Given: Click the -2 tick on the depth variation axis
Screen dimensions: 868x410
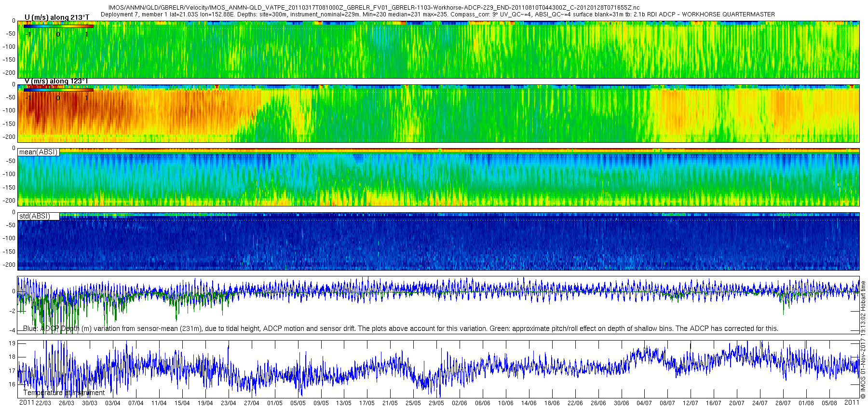Looking at the screenshot, I should coord(12,311).
